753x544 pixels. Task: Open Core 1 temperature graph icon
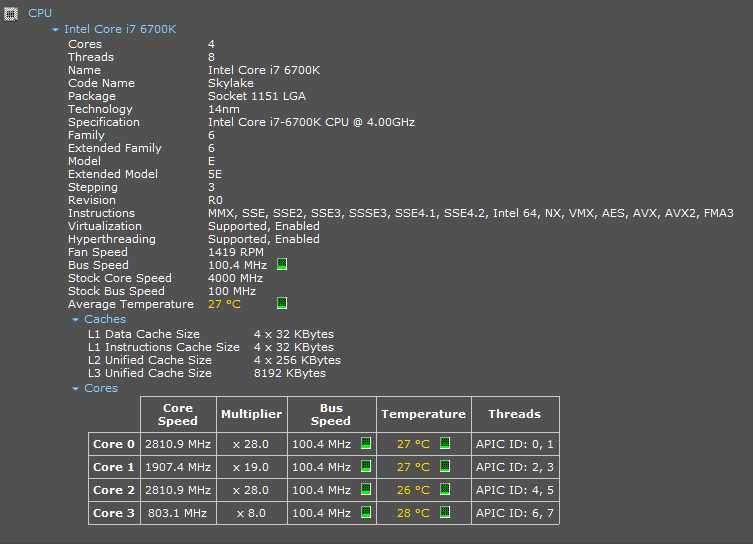click(445, 466)
